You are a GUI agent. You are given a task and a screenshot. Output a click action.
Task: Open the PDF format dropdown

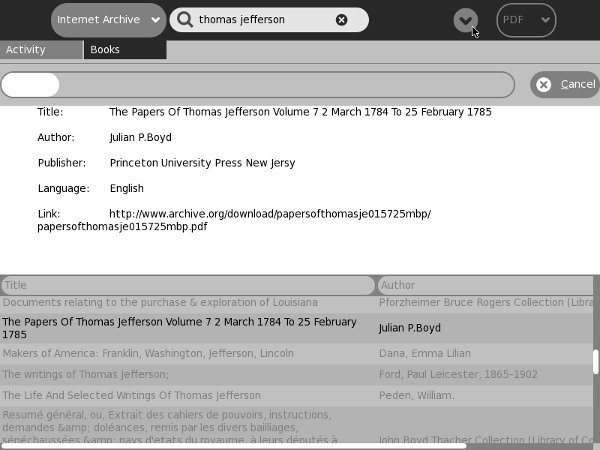[526, 20]
